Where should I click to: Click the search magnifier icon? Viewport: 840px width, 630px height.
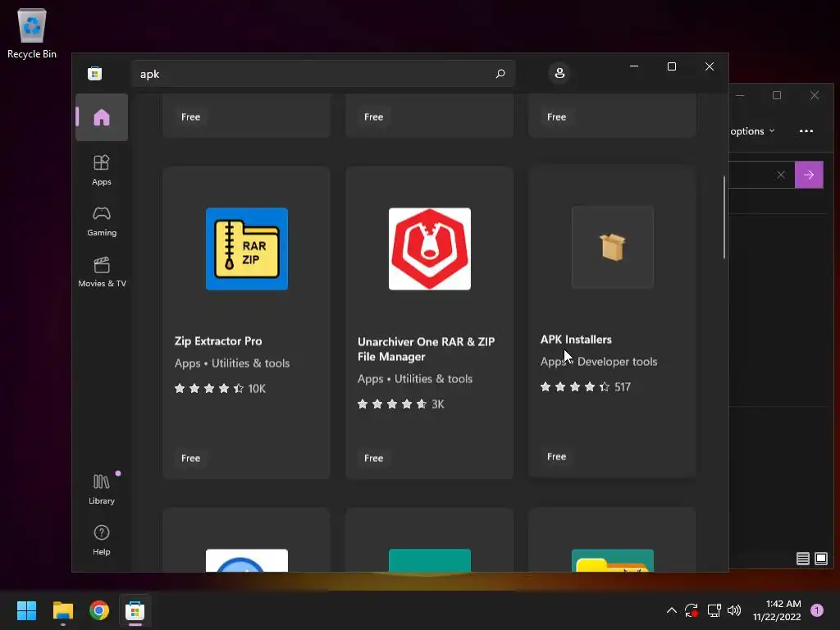tap(500, 73)
